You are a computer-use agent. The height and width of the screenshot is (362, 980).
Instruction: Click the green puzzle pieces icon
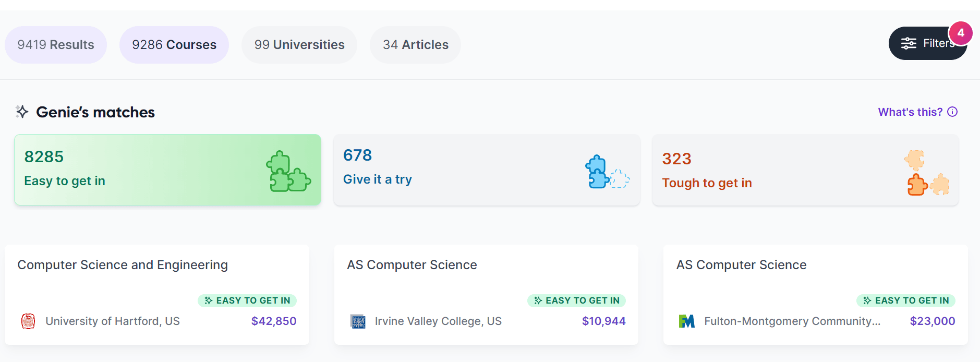coord(288,171)
